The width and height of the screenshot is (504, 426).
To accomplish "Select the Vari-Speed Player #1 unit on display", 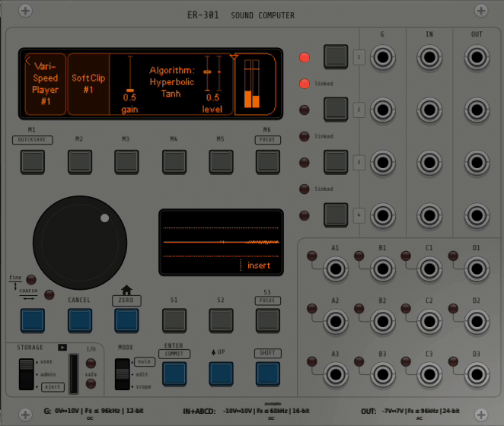I will click(x=46, y=84).
